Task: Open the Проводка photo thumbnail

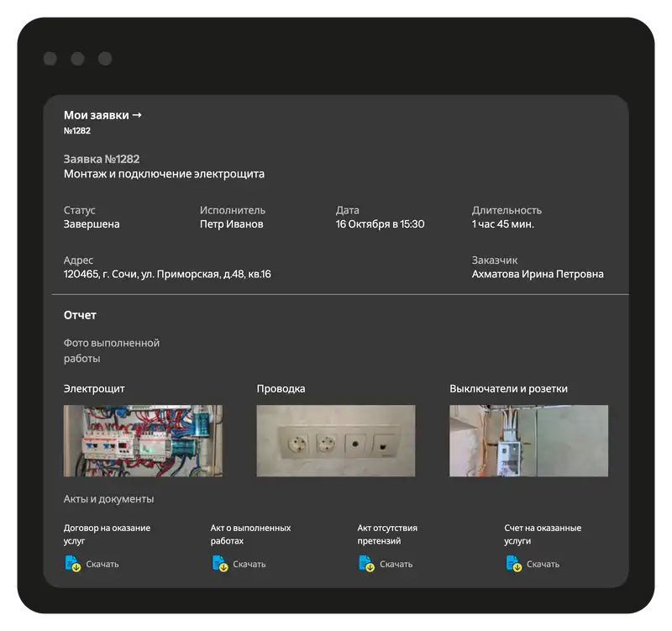Action: click(x=335, y=440)
